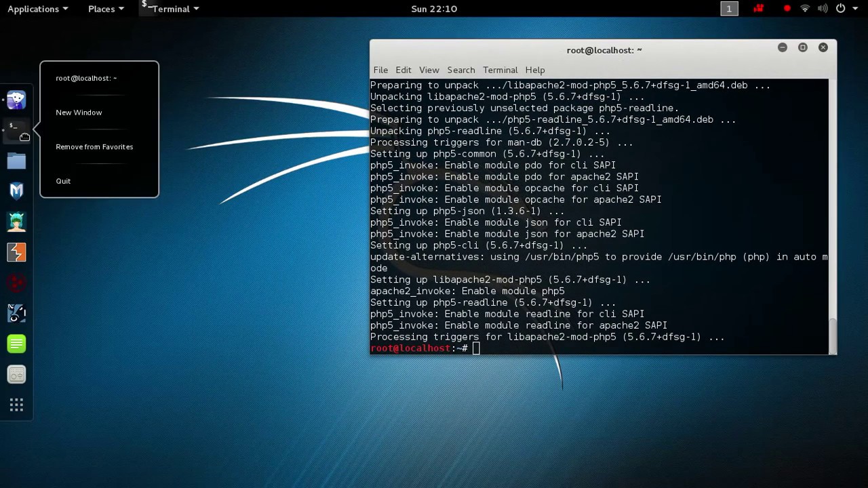Open the Edit menu in terminal
The image size is (868, 488).
(403, 70)
